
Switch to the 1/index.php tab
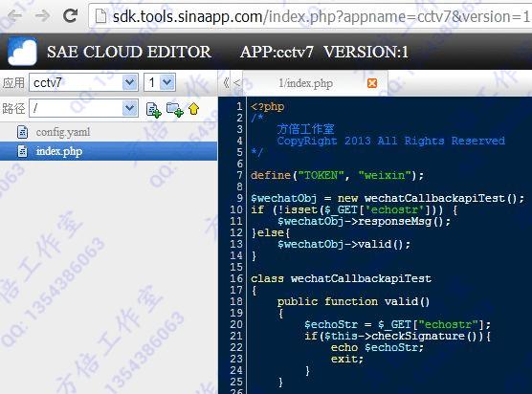(305, 83)
